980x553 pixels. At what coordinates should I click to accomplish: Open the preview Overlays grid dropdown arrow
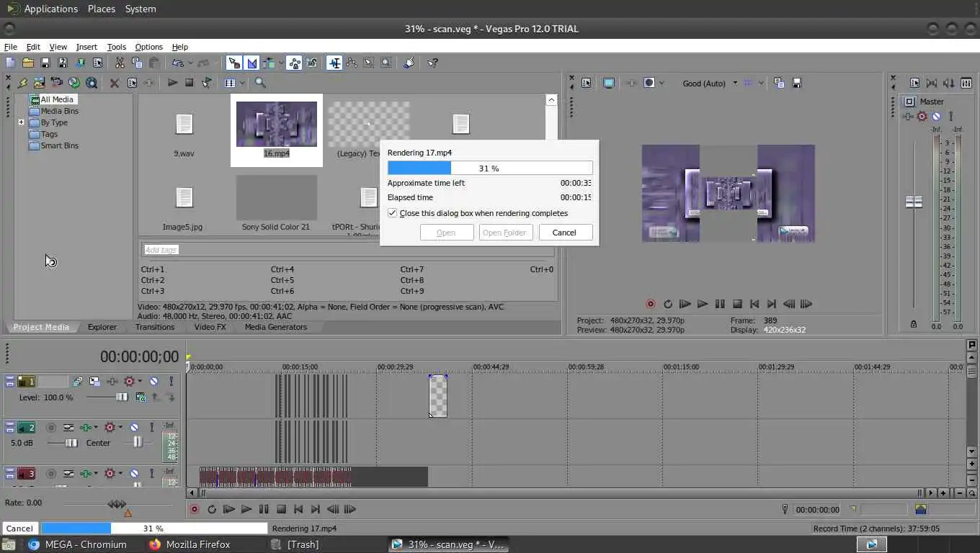pos(760,84)
